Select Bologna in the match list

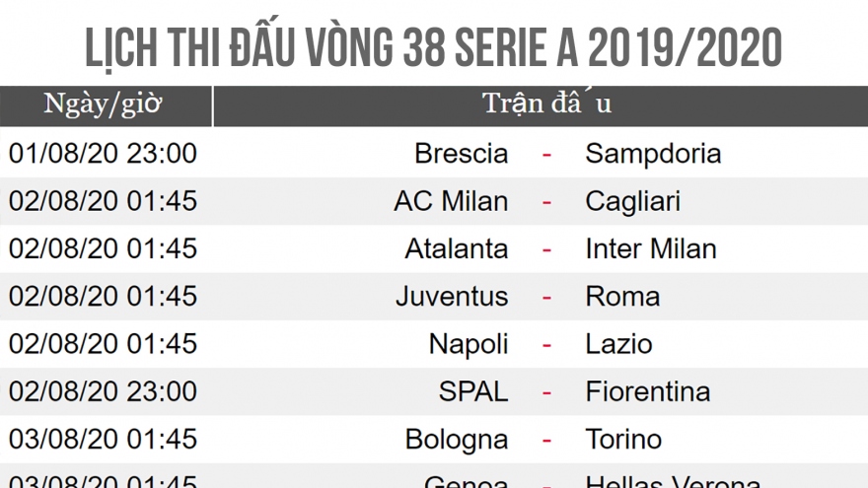point(457,439)
